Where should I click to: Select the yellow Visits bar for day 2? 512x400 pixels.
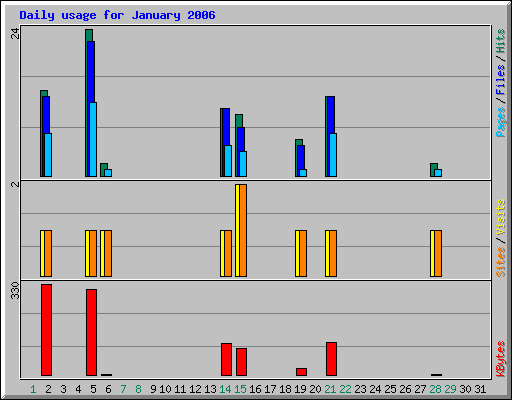click(x=42, y=253)
